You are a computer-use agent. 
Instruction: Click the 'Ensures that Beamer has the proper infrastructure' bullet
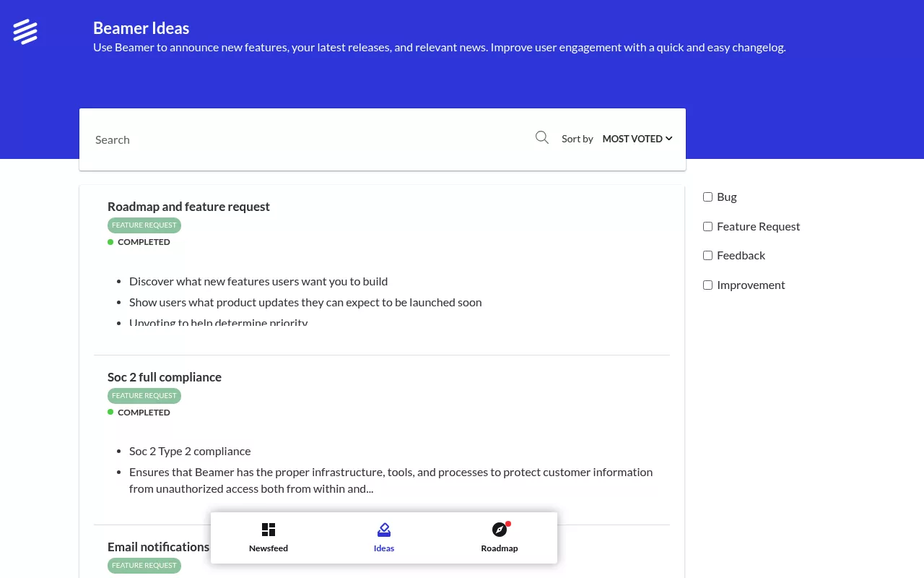click(x=391, y=480)
